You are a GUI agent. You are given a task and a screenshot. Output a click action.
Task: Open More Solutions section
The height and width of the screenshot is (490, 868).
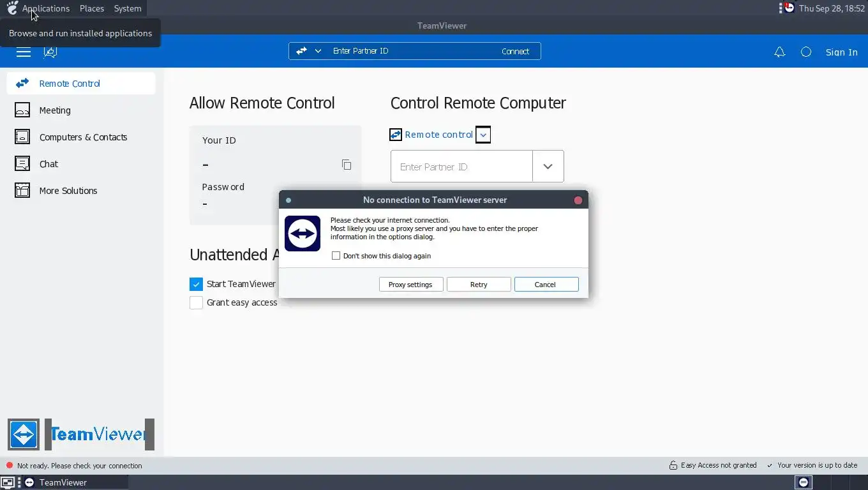tap(81, 191)
